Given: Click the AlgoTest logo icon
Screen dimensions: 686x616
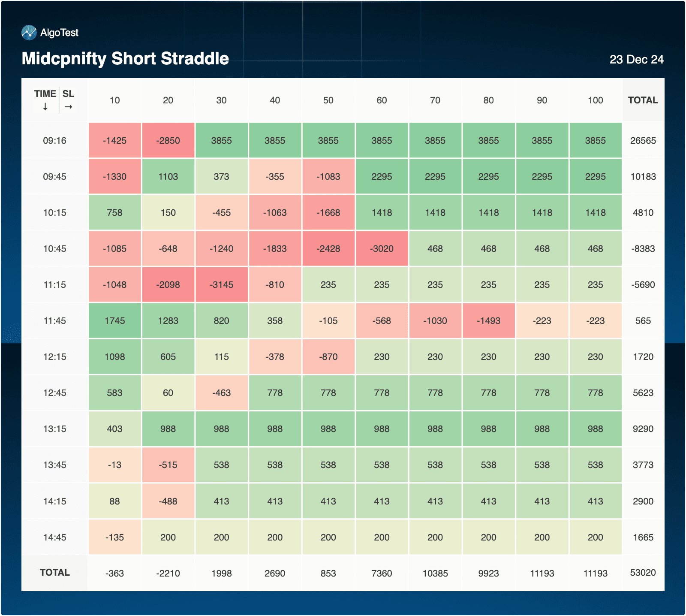Looking at the screenshot, I should pyautogui.click(x=29, y=33).
